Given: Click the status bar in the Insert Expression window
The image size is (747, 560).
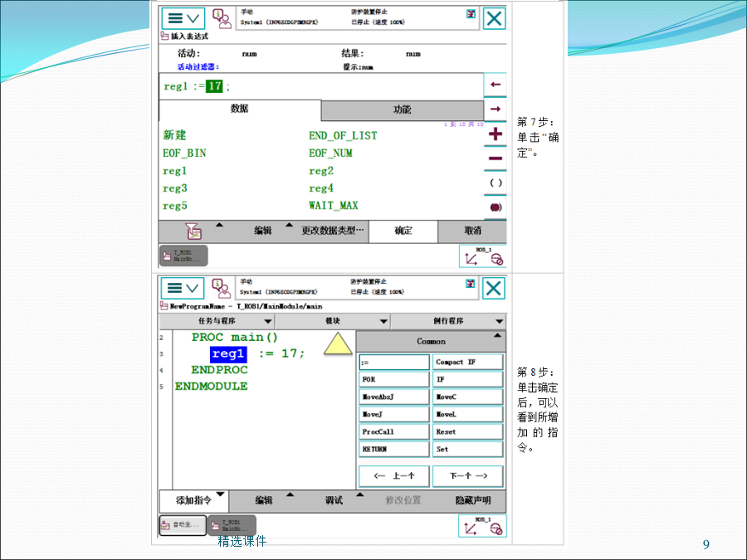Looking at the screenshot, I should (358, 17).
